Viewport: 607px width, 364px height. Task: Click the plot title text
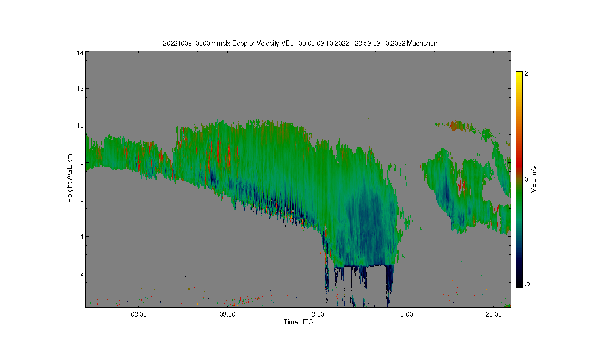[x=300, y=43]
